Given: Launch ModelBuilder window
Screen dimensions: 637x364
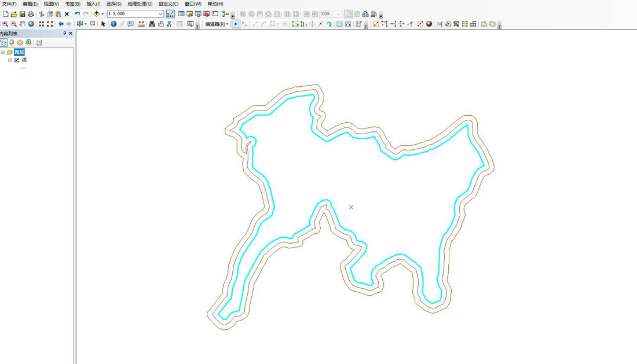Looking at the screenshot, I should click(x=225, y=14).
